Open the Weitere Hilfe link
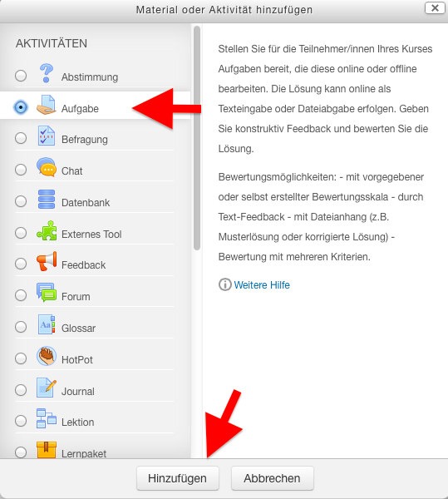Viewport: 448px width, 499px height. pos(262,284)
